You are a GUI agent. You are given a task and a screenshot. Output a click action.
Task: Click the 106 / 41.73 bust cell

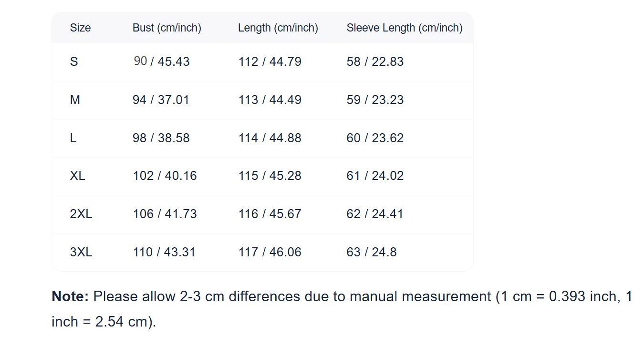pyautogui.click(x=165, y=214)
